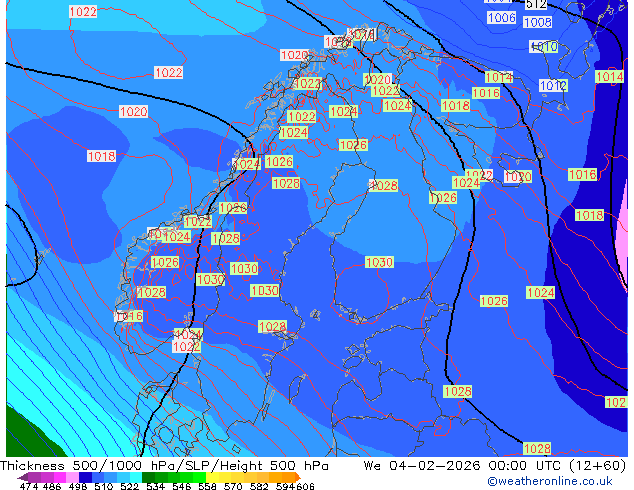Pick the light pink legend swatch
The image size is (634, 490).
click(x=72, y=477)
